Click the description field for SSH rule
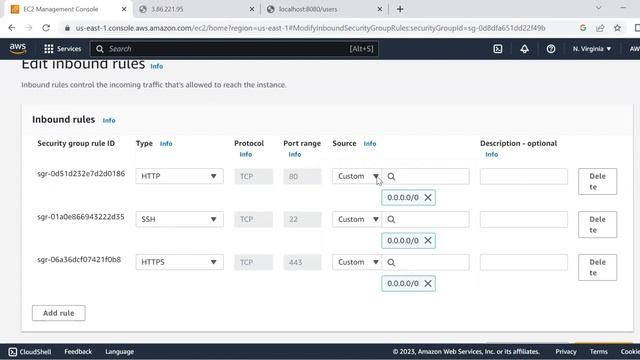This screenshot has width=640, height=360. point(524,219)
